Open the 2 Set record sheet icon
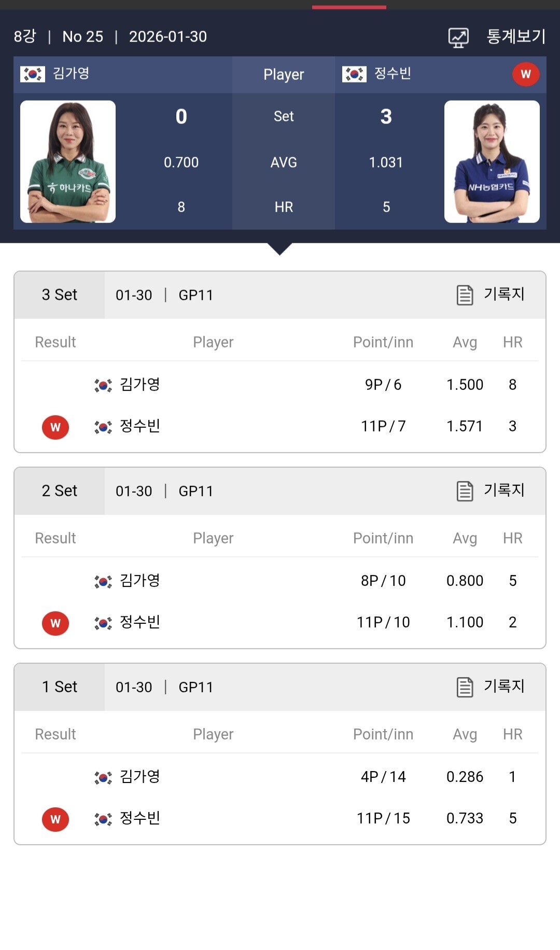The image size is (560, 950). pyautogui.click(x=465, y=491)
